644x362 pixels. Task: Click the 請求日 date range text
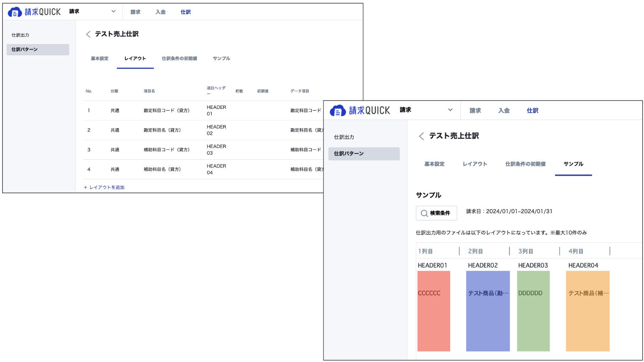509,211
